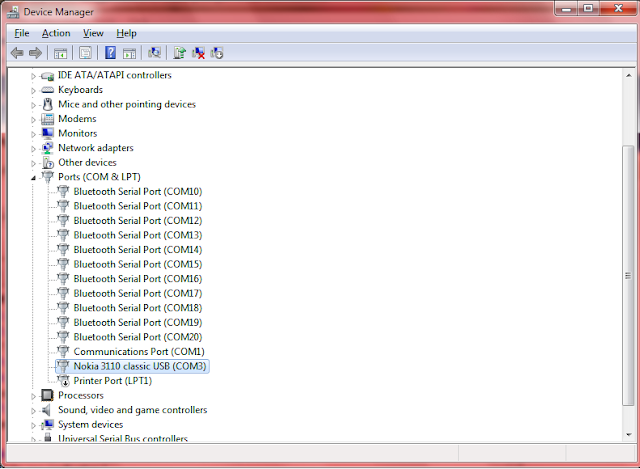This screenshot has height=469, width=640.
Task: Collapse the Ports (COM & LPT) node
Action: coord(33,178)
